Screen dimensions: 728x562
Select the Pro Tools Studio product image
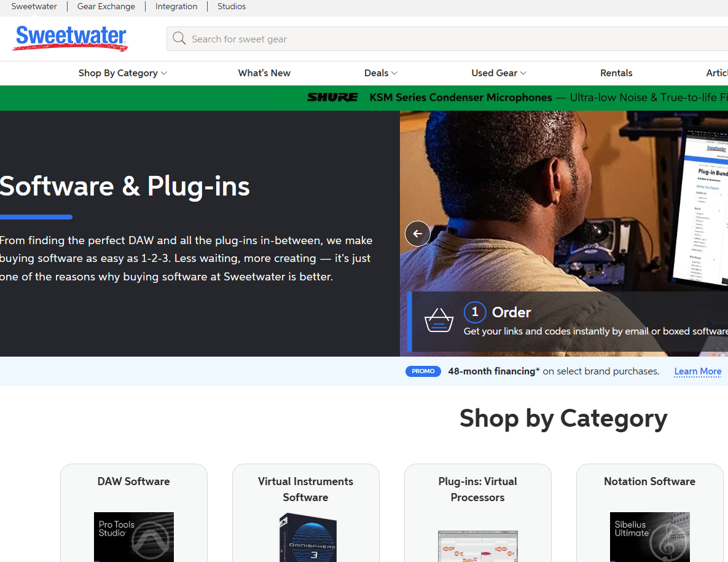133,536
